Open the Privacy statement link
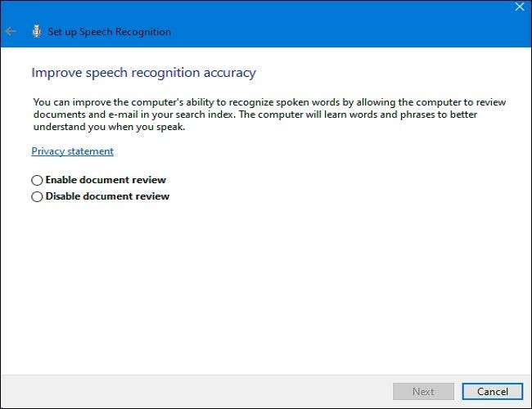The width and height of the screenshot is (532, 409). pyautogui.click(x=72, y=151)
